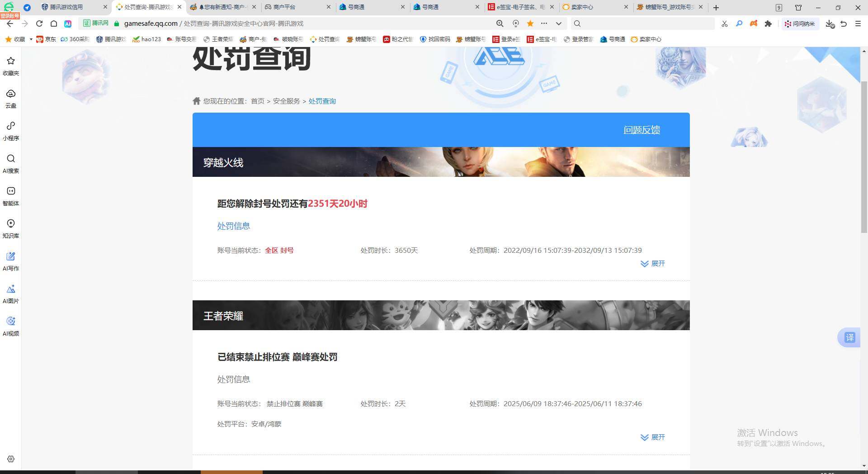The height and width of the screenshot is (474, 868).
Task: Go to 首页 via the breadcrumb link
Action: (258, 101)
